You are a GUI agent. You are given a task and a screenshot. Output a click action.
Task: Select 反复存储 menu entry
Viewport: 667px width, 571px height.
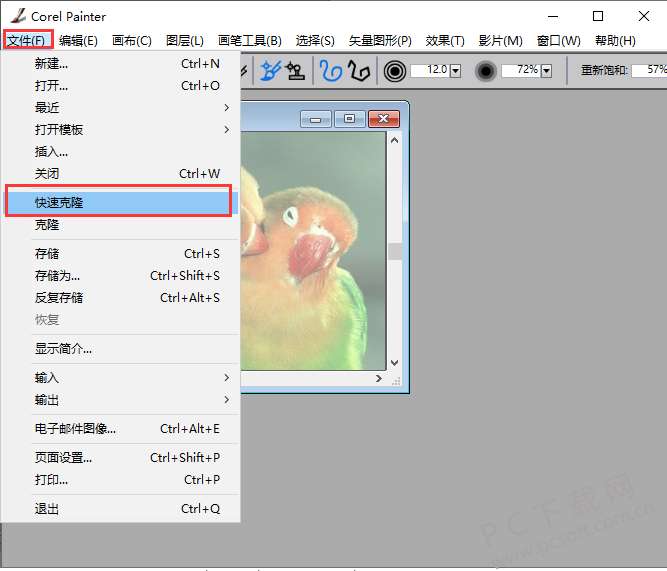click(x=121, y=298)
